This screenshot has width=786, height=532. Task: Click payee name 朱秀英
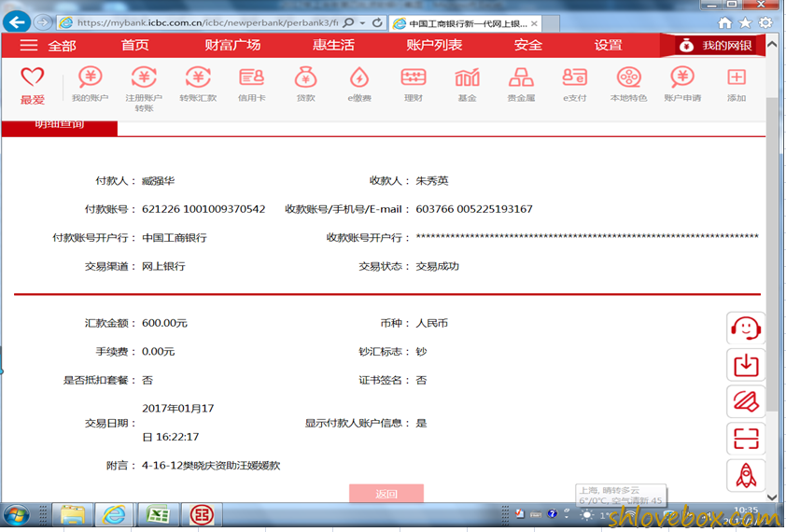(431, 181)
